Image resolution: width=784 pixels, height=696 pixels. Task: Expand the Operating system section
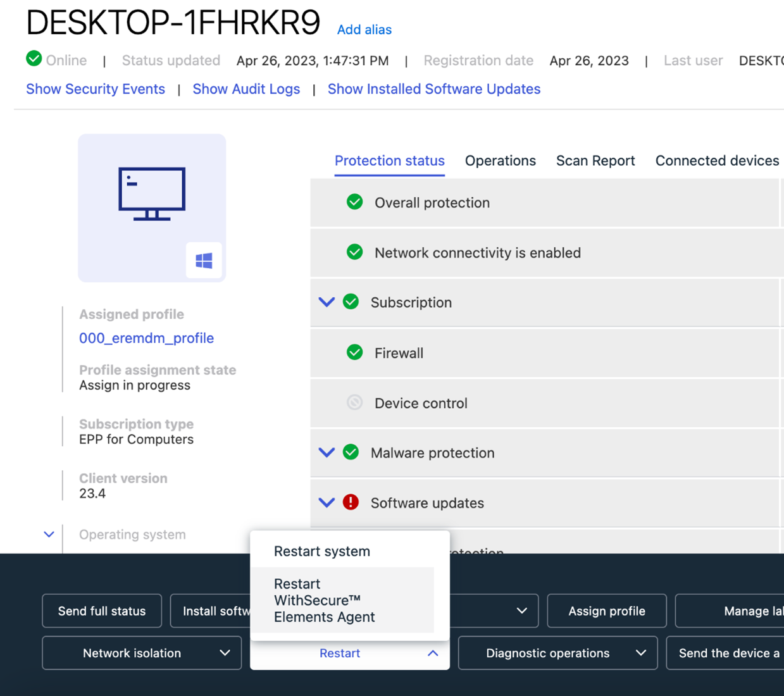pyautogui.click(x=49, y=534)
